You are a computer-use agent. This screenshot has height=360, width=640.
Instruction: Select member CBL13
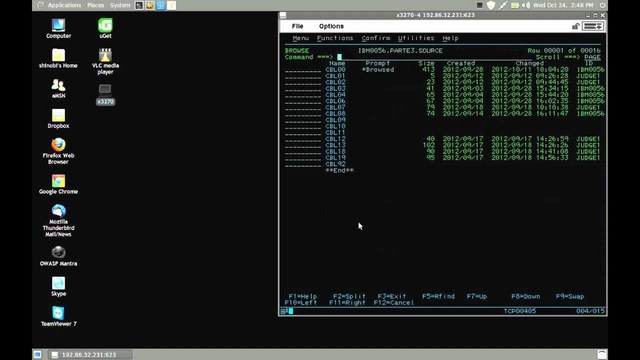point(336,145)
